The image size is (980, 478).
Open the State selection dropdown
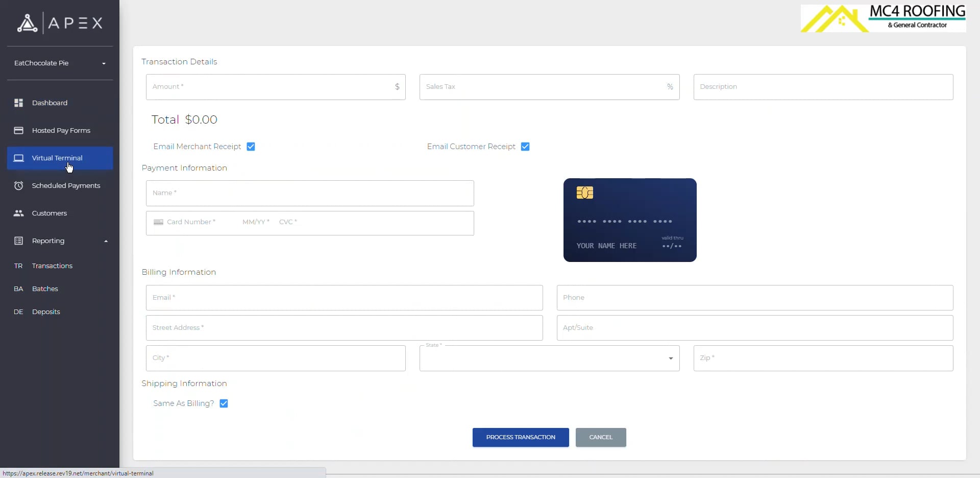(670, 359)
